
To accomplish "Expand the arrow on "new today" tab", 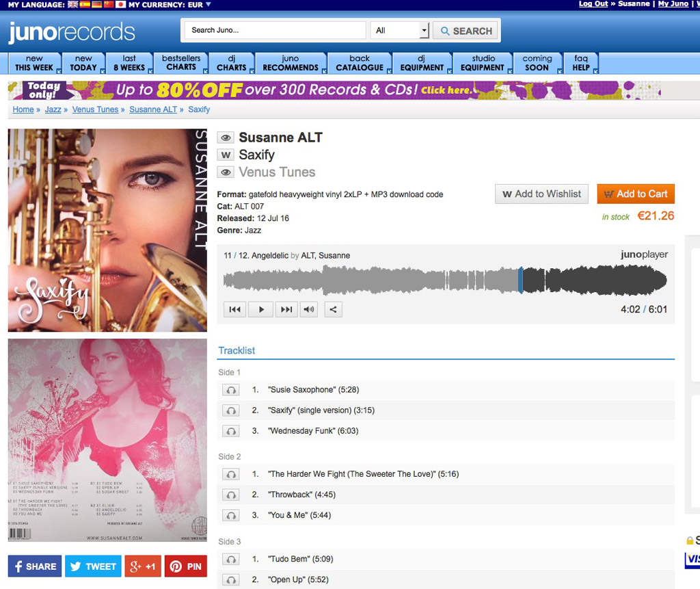I will tap(103, 71).
